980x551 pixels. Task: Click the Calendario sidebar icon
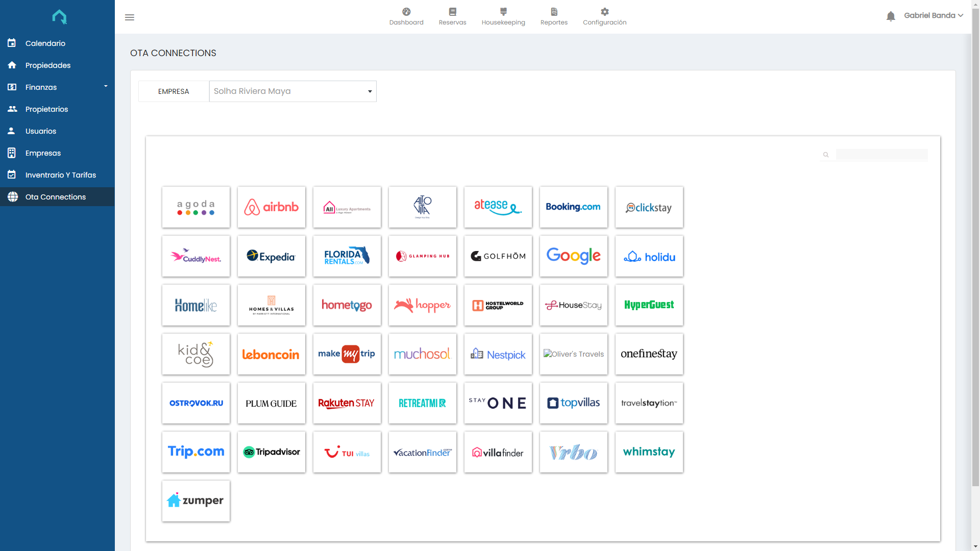pyautogui.click(x=12, y=43)
